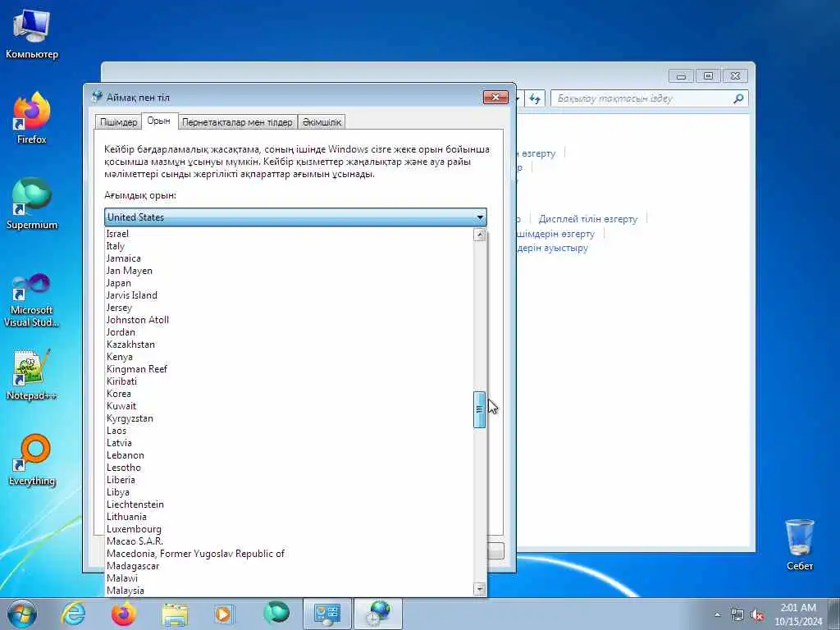The image size is (840, 630).
Task: Click the scroll up arrow of country list
Action: pos(479,235)
